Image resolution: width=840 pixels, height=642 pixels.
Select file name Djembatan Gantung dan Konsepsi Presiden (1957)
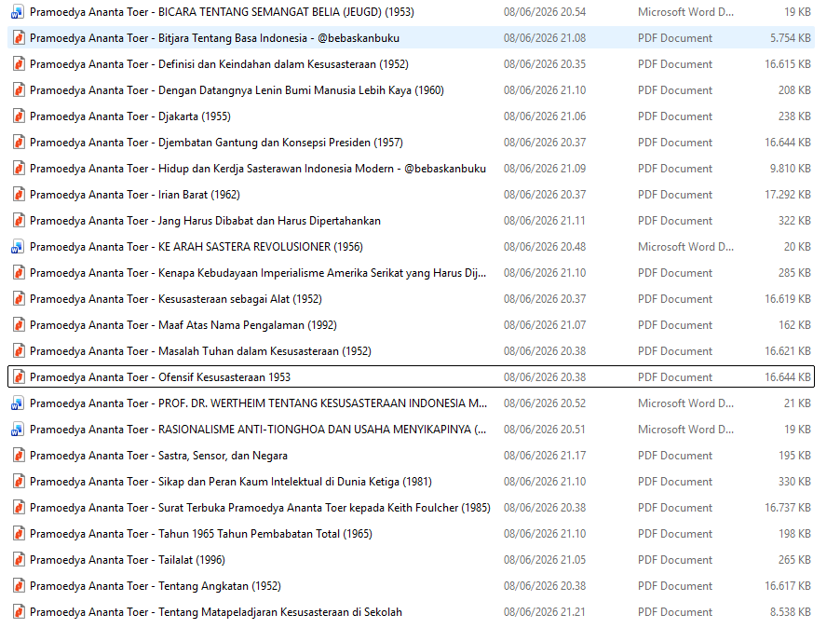(216, 143)
